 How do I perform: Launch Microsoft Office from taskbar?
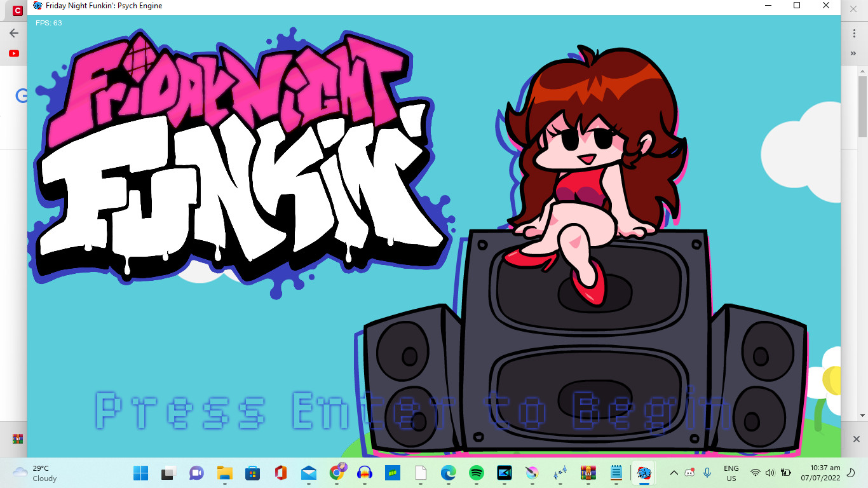click(x=280, y=473)
